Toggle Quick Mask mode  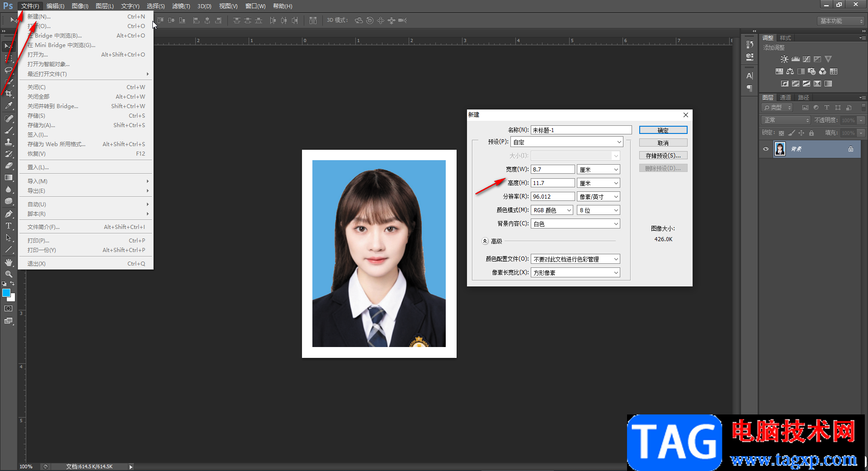9,309
